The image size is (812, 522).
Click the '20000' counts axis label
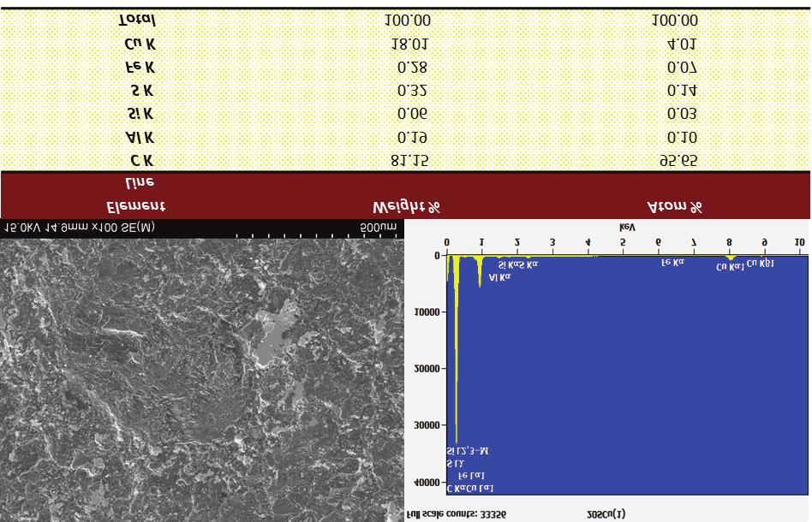[x=427, y=368]
